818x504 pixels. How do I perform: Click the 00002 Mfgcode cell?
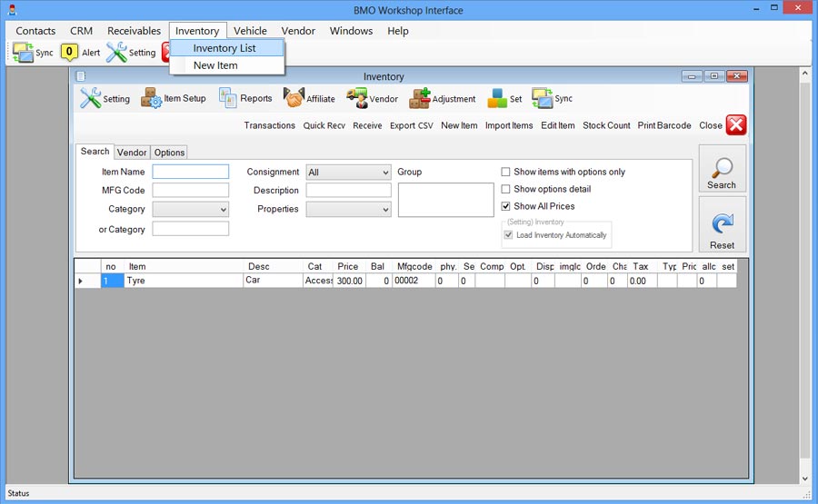coord(414,281)
